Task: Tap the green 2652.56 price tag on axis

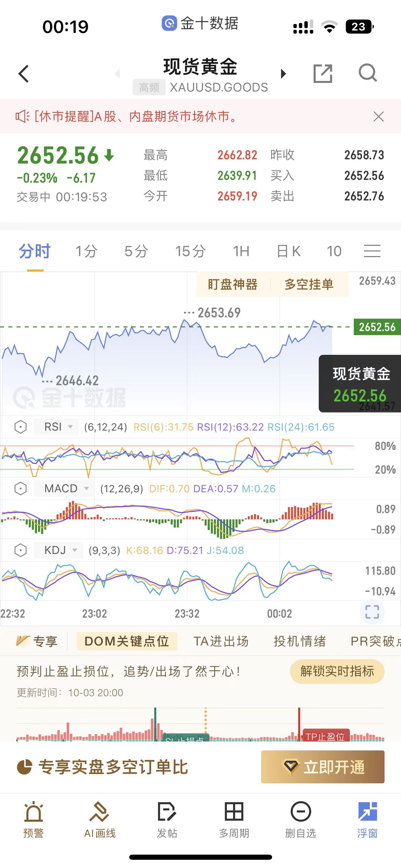Action: [377, 327]
